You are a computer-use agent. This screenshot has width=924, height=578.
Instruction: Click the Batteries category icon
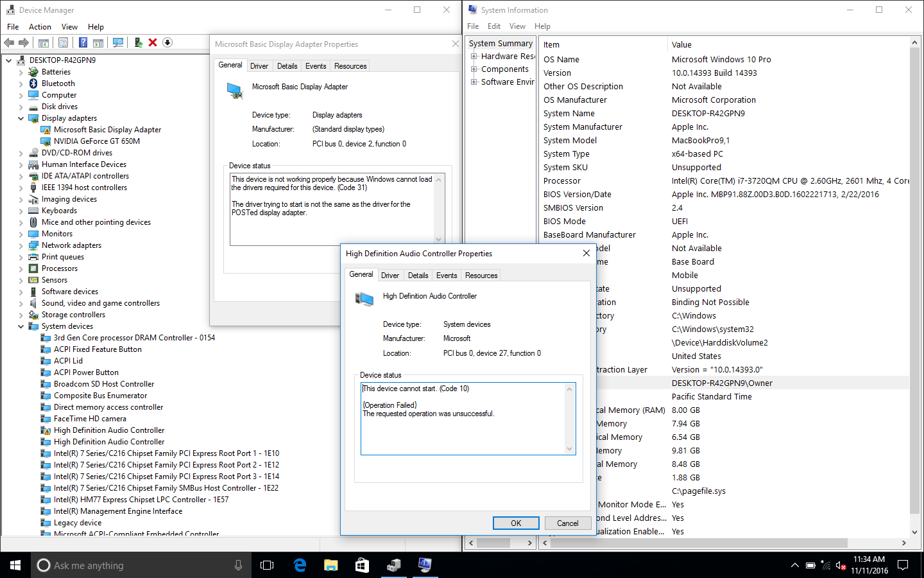click(33, 72)
